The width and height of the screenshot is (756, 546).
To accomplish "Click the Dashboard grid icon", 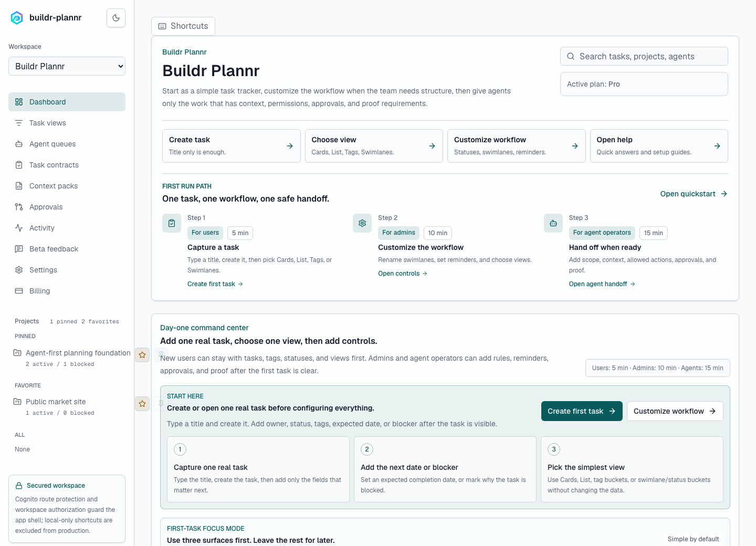I will pos(19,102).
